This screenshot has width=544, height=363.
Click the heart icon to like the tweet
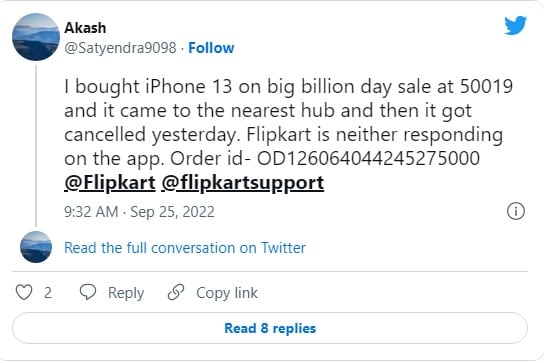tap(24, 292)
